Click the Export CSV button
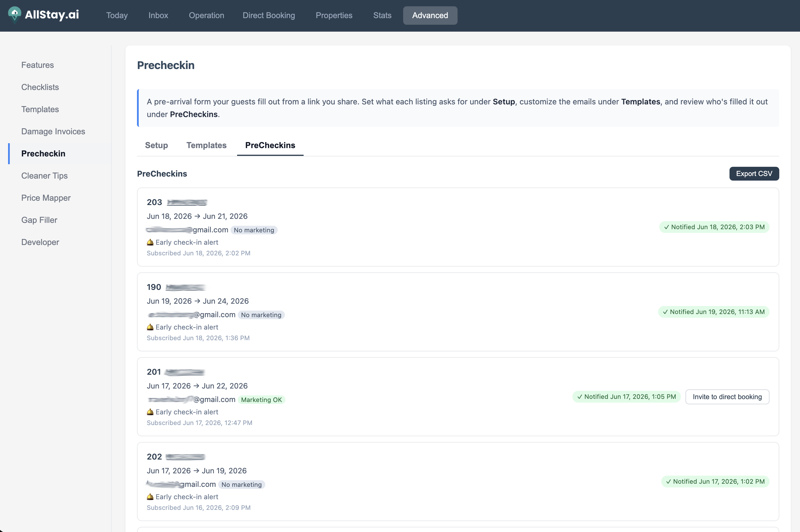This screenshot has width=800, height=532. [x=754, y=174]
